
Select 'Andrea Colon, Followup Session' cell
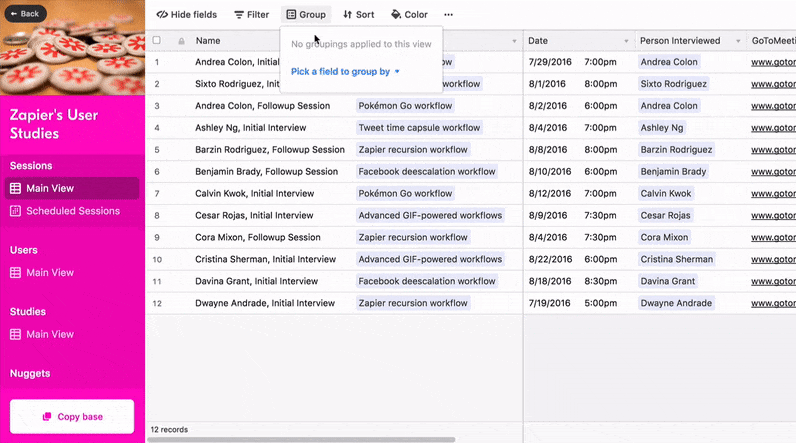click(x=262, y=106)
